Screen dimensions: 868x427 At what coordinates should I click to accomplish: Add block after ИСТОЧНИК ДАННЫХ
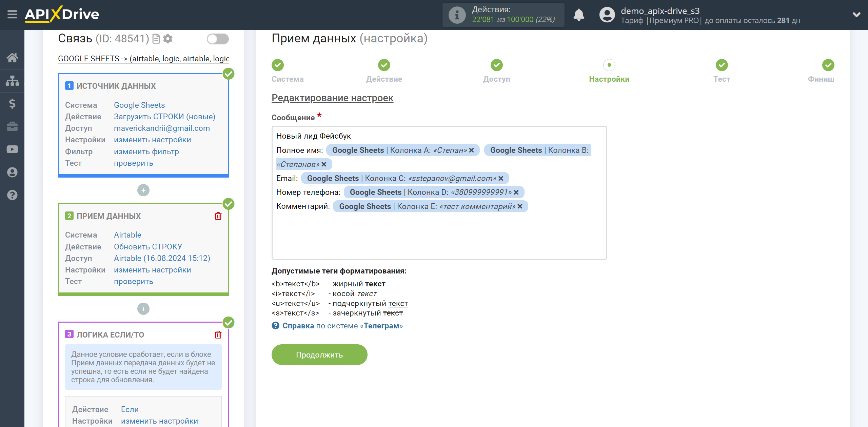point(143,190)
